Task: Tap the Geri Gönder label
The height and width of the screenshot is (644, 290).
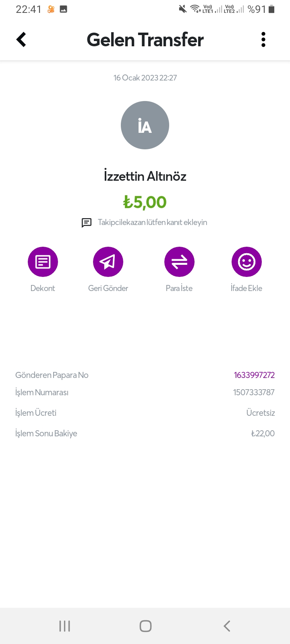Action: (x=108, y=288)
